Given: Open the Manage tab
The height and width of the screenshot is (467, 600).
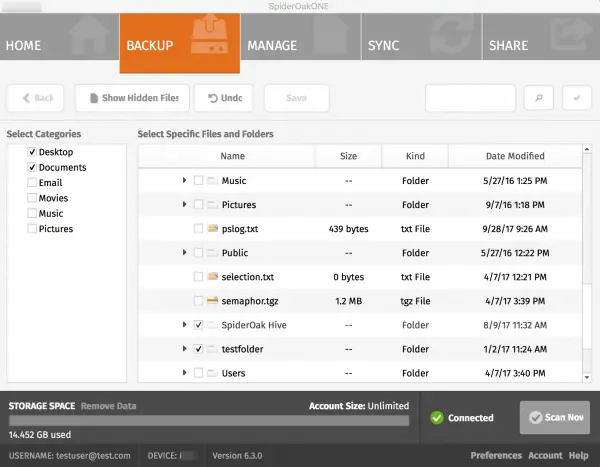Looking at the screenshot, I should (301, 37).
